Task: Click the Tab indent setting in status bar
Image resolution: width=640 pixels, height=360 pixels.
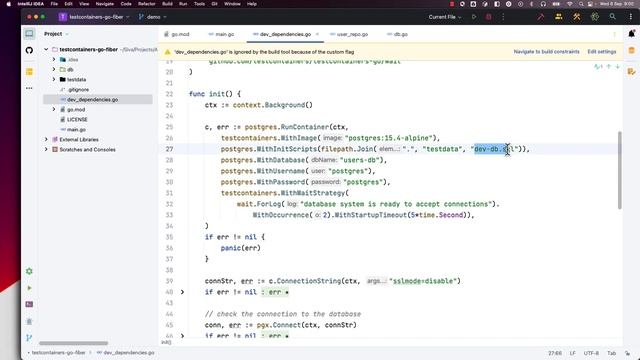Action: point(611,353)
